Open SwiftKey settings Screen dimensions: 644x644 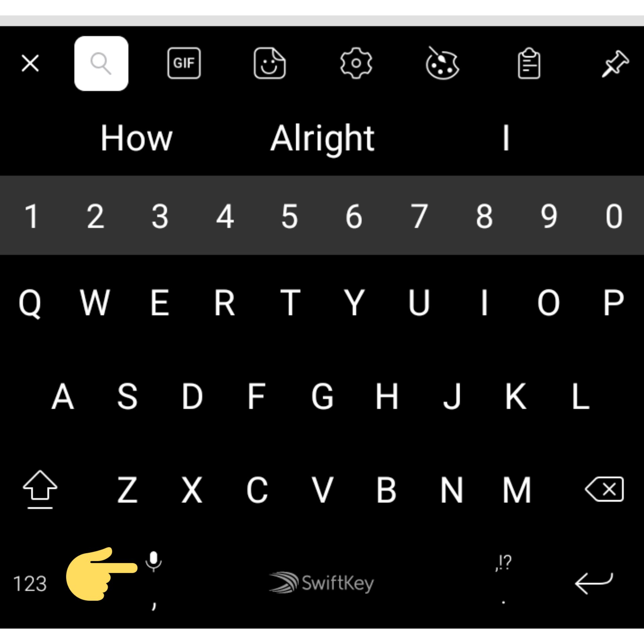355,63
